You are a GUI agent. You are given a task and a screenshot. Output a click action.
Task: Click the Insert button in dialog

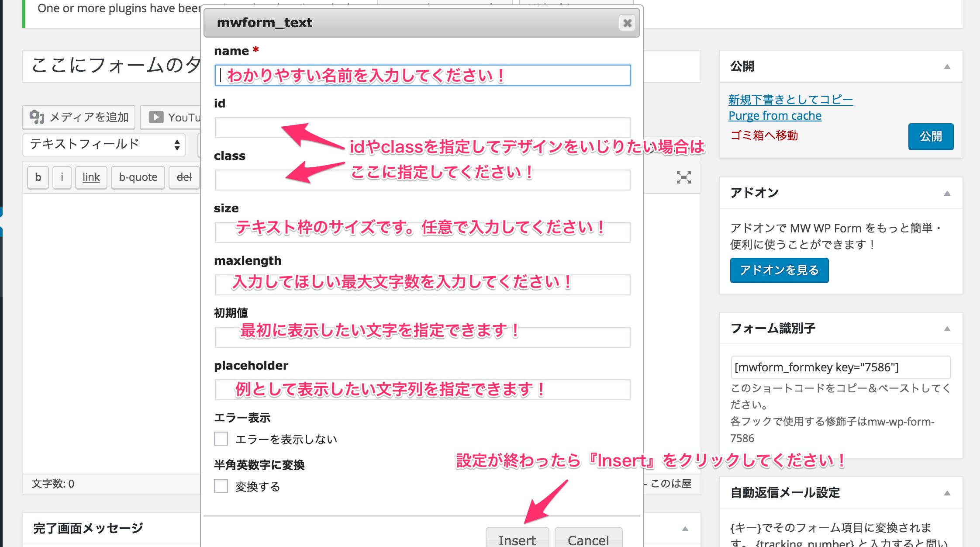(517, 539)
